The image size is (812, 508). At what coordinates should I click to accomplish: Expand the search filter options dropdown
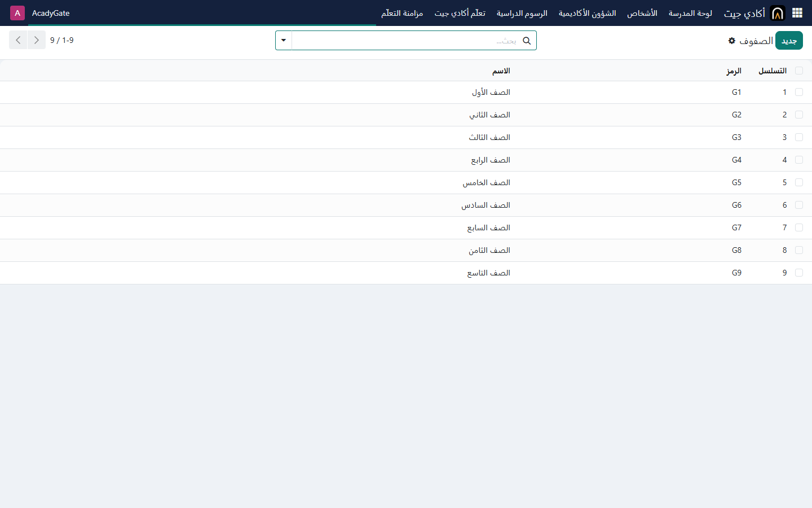pyautogui.click(x=284, y=41)
